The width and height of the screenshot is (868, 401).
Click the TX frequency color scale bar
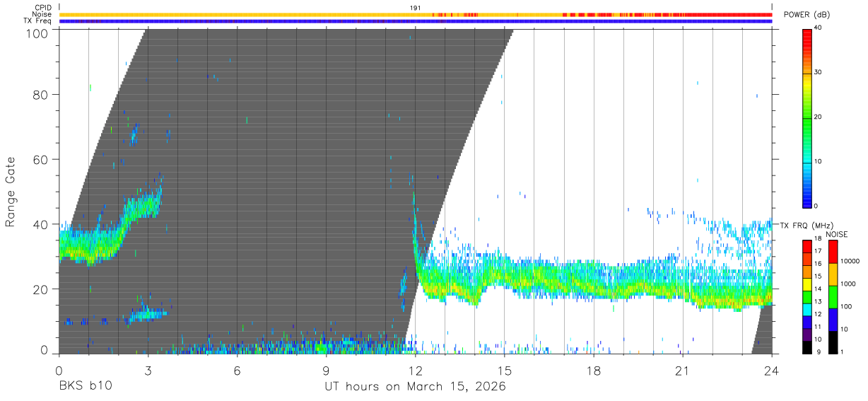(x=807, y=296)
